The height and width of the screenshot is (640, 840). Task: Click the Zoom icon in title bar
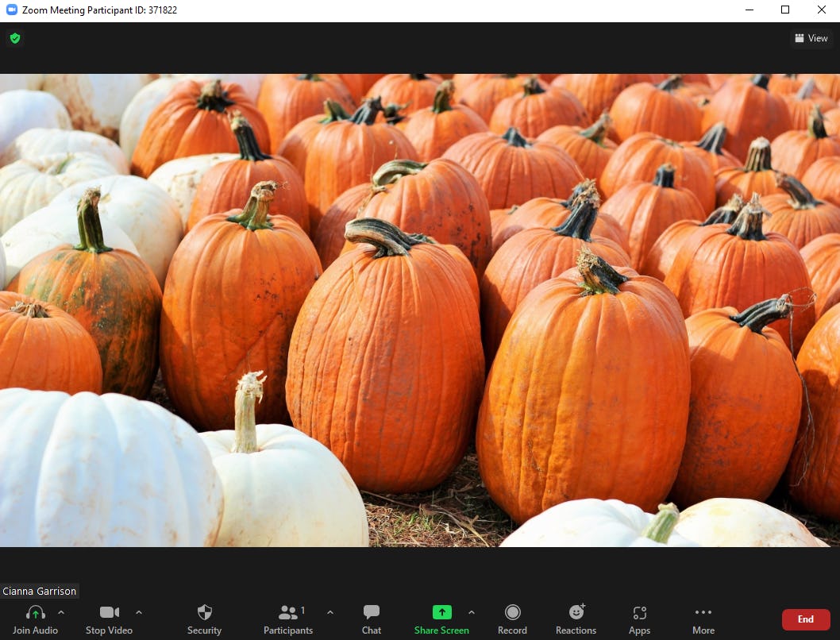[x=10, y=10]
